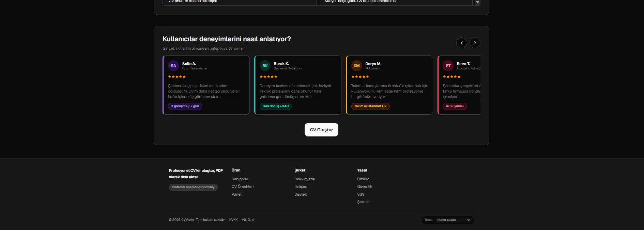The image size is (644, 230).
Task: Click Ürün footer column heading
Action: (x=236, y=170)
